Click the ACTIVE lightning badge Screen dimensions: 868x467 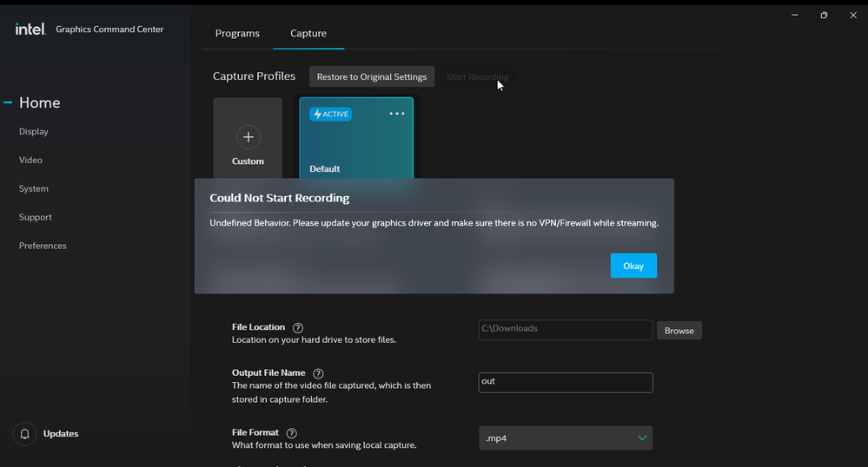(x=330, y=114)
